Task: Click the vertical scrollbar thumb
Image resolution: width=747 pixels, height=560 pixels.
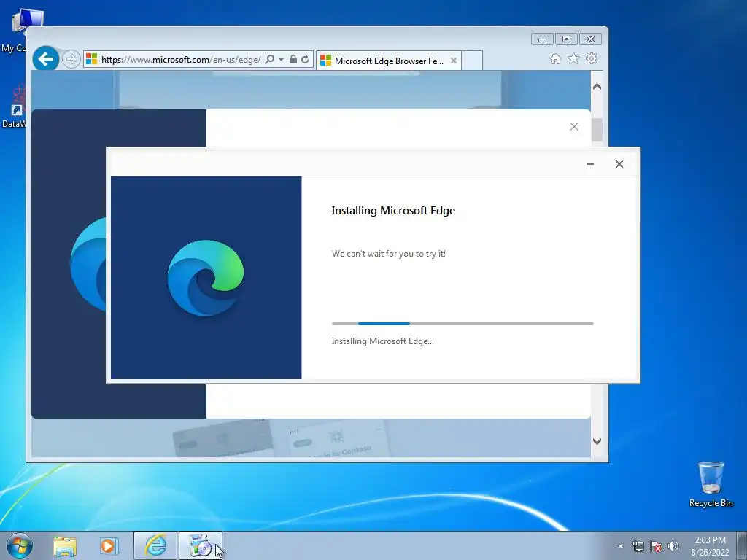Action: tap(597, 129)
